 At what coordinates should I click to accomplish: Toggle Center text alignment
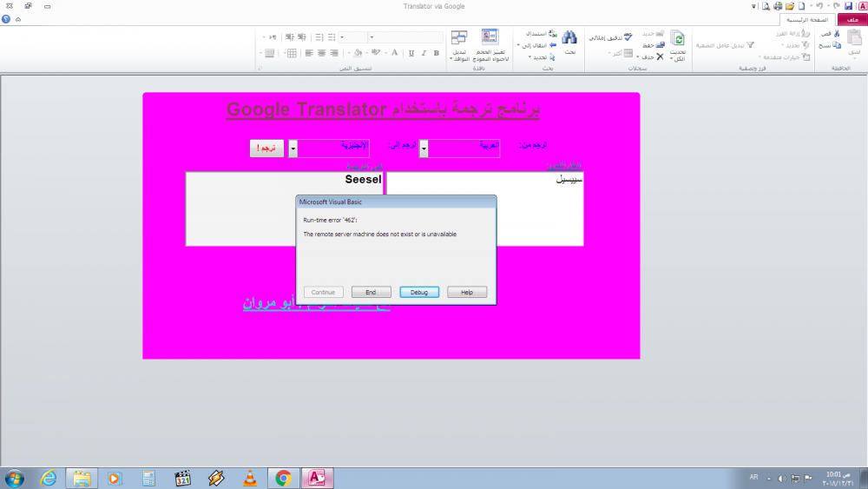point(322,53)
